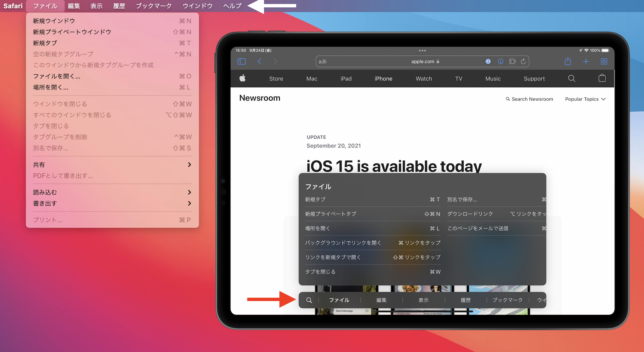The width and height of the screenshot is (644, 352).
Task: Click the 1Password extension icon in address bar
Action: 488,61
